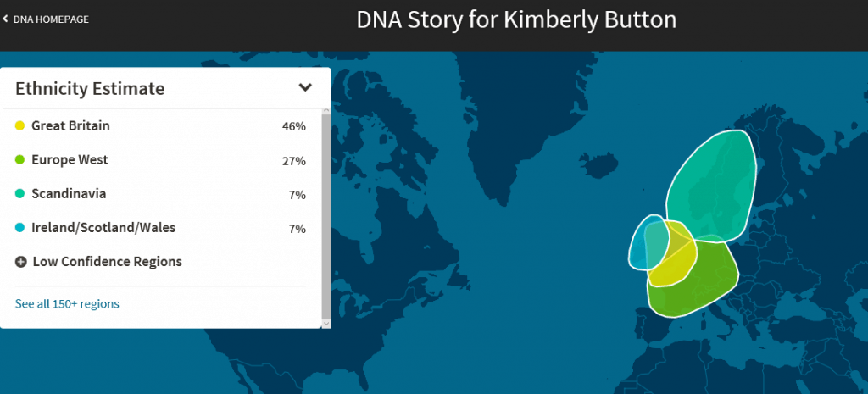
Task: Select the teal Scandinavia dot
Action: 20,194
